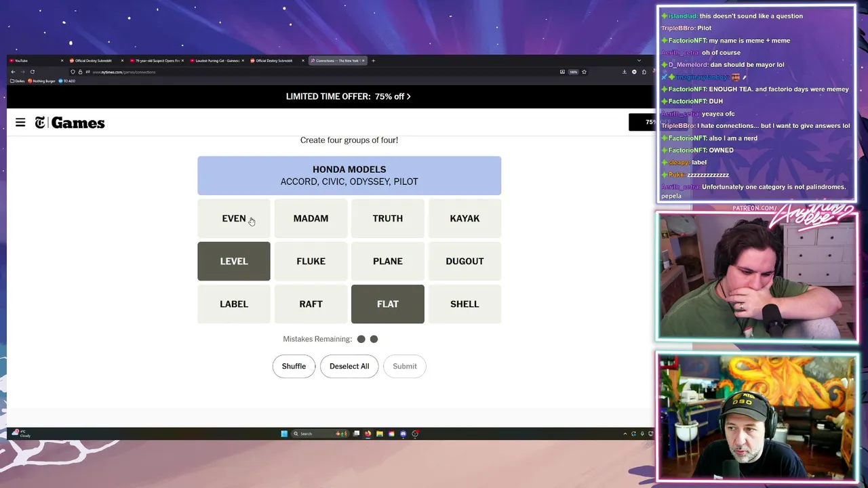The height and width of the screenshot is (488, 868).
Task: Open a new browser tab
Action: pos(373,60)
